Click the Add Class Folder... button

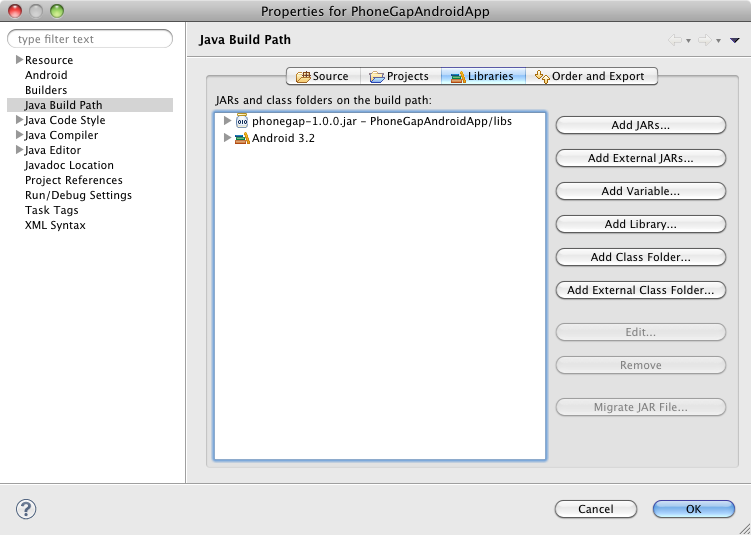(641, 257)
